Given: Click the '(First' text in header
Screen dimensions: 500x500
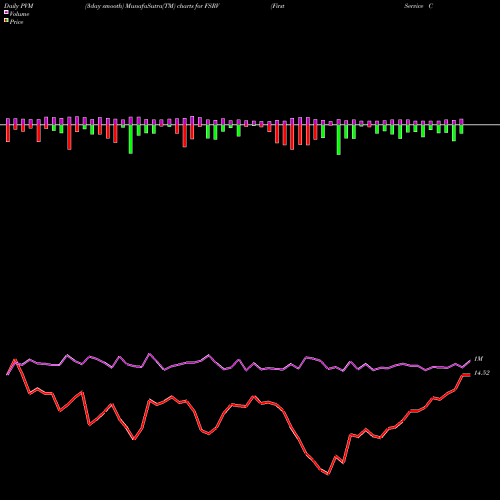Looking at the screenshot, I should (x=278, y=6).
